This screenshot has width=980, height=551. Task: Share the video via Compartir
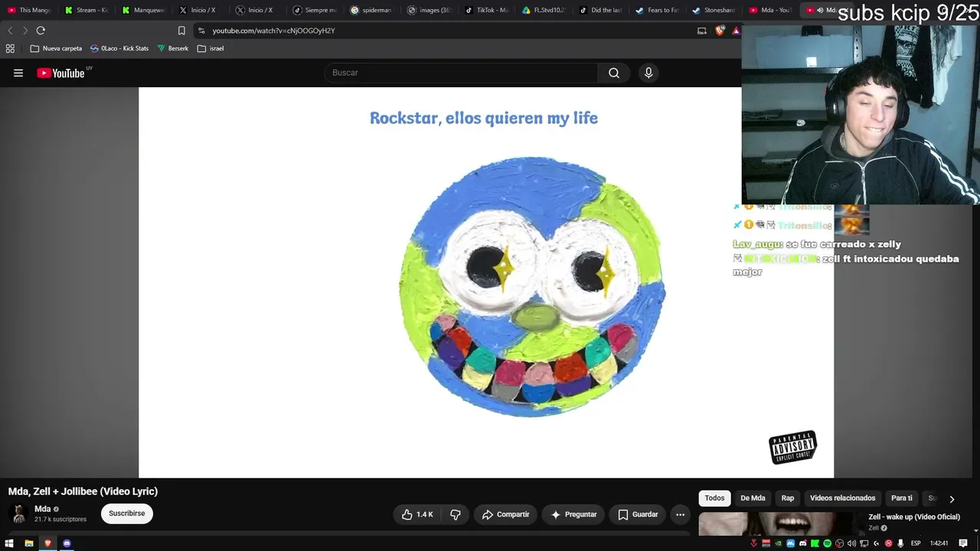[x=505, y=514]
